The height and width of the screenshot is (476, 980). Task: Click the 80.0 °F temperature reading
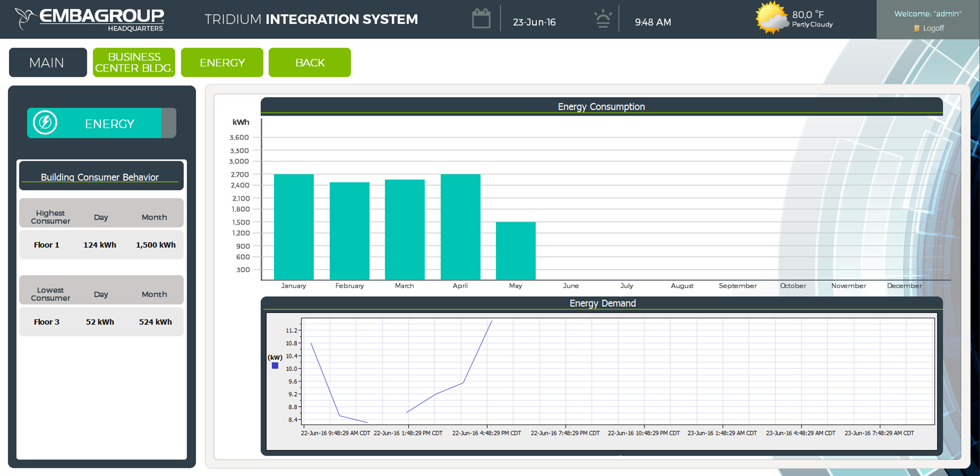[808, 14]
